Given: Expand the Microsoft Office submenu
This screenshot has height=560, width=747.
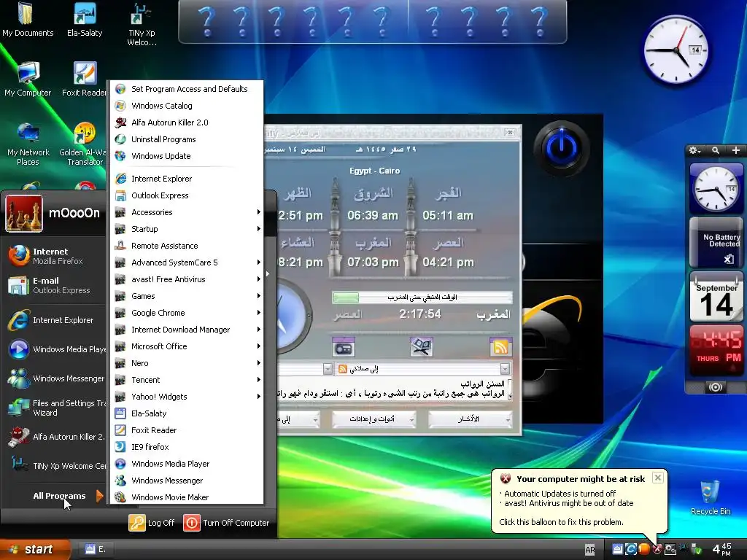Looking at the screenshot, I should click(x=188, y=346).
